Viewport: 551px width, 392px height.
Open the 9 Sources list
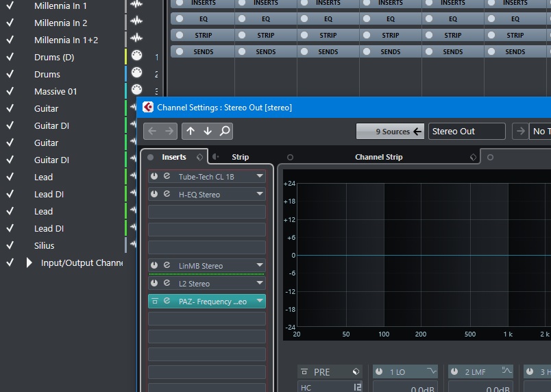coord(390,131)
